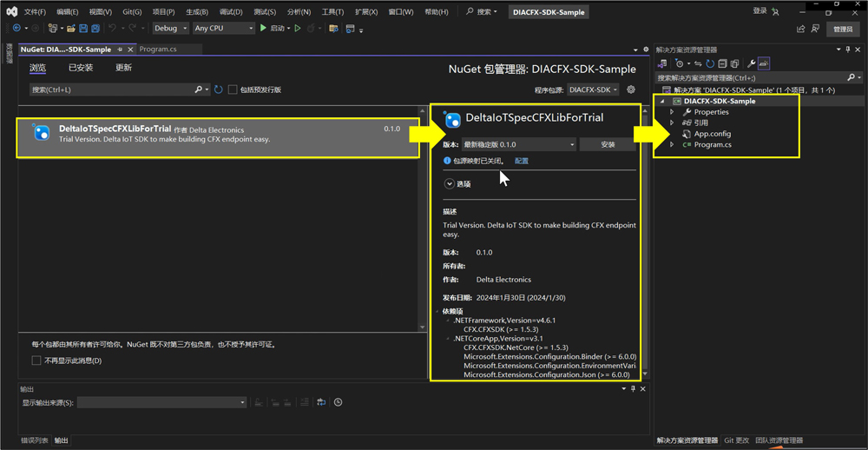The height and width of the screenshot is (450, 868).
Task: Open the Properties wrench icon in Solution Explorer
Action: 752,63
